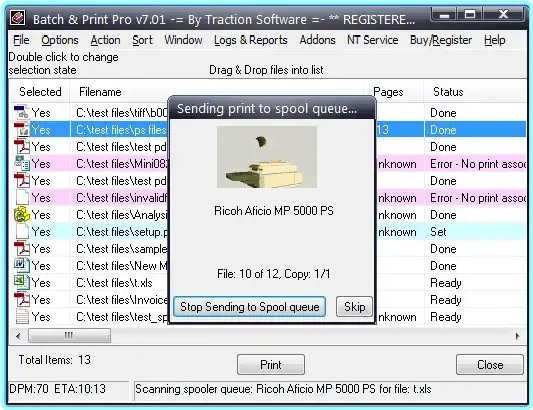This screenshot has height=410, width=533.
Task: Click the printer animation image in dialog
Action: [x=267, y=157]
